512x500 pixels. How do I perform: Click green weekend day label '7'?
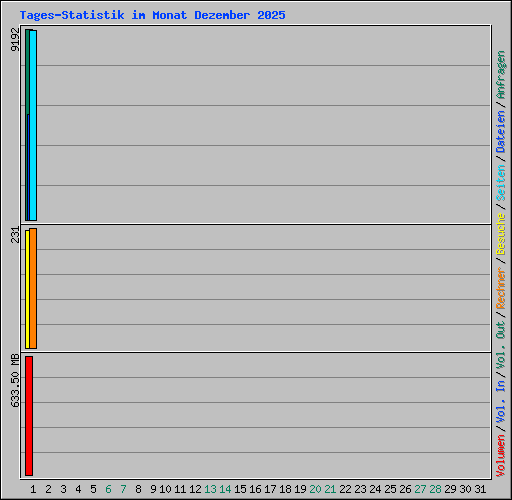coord(123,489)
